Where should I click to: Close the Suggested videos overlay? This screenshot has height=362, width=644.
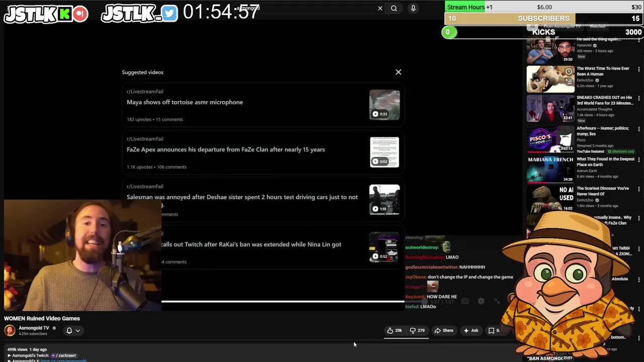(x=398, y=72)
